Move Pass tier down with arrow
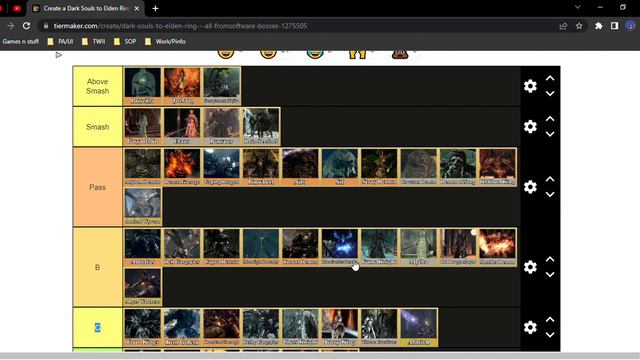Screen dimensions: 640x360 [x=550, y=194]
